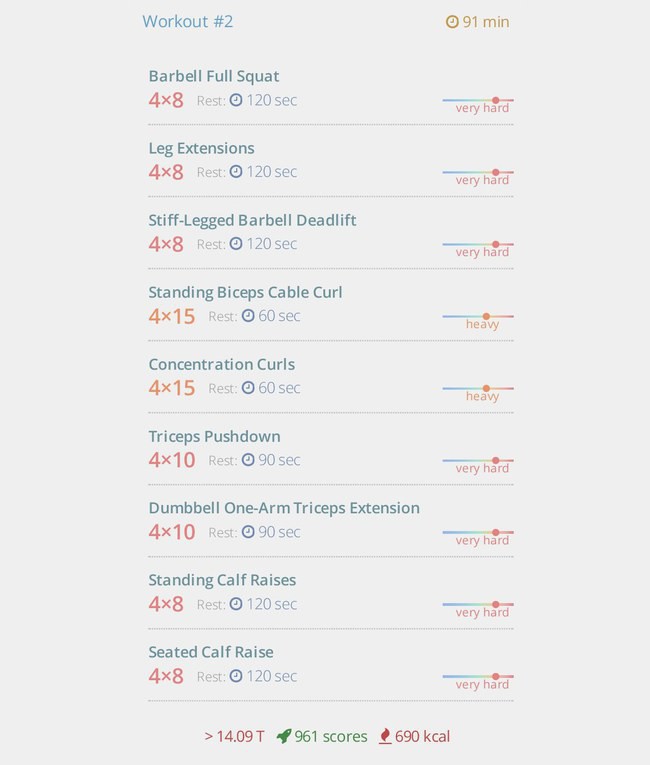Click the rest clock icon for Standing Calf Raises
Image resolution: width=650 pixels, height=765 pixels.
[x=236, y=604]
